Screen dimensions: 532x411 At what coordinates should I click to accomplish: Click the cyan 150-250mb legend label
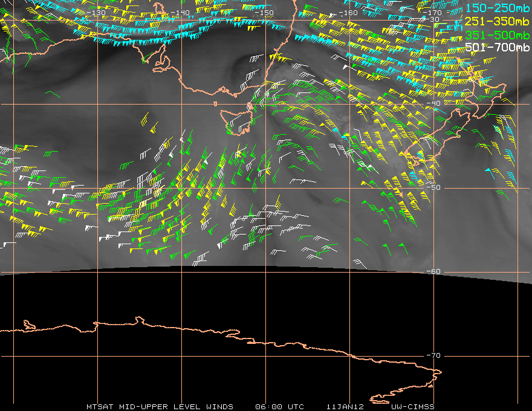click(498, 8)
